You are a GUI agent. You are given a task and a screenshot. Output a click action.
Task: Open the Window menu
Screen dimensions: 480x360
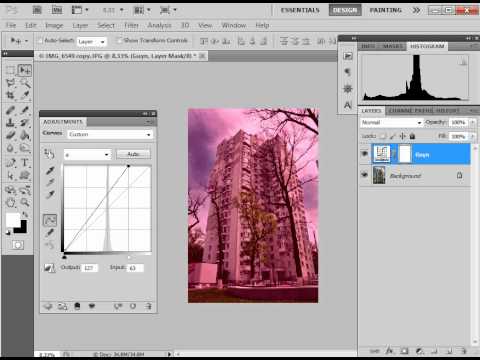click(234, 25)
